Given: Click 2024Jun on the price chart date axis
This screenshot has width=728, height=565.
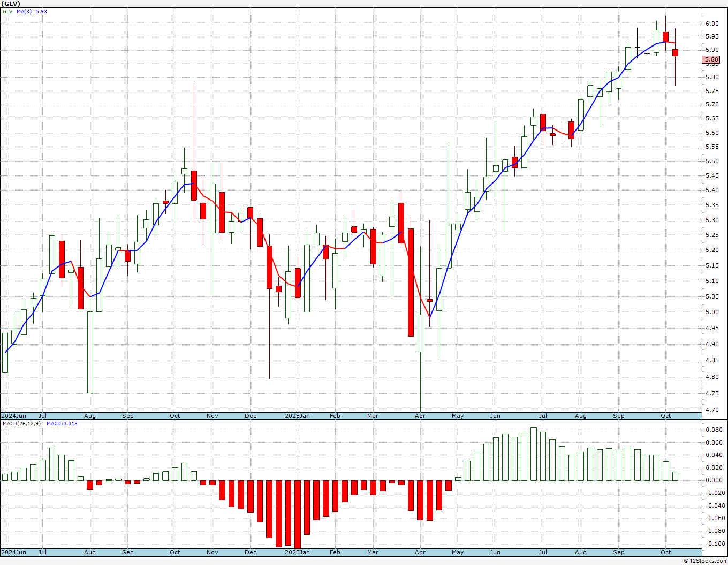Looking at the screenshot, I should click(x=13, y=416).
